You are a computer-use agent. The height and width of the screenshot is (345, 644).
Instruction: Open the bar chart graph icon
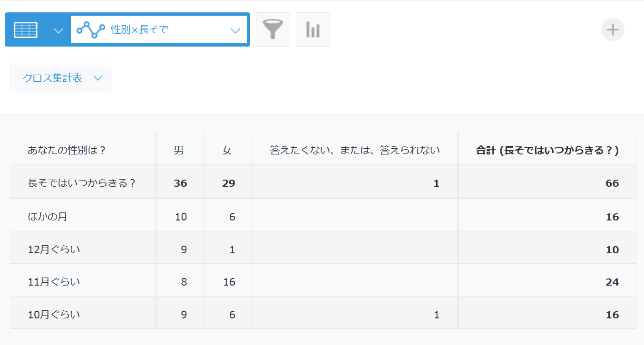312,29
